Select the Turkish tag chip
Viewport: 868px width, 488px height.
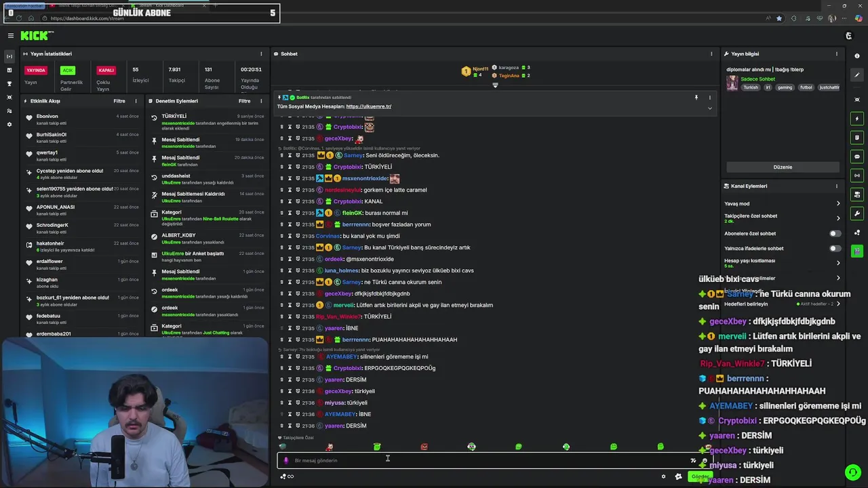(x=750, y=87)
